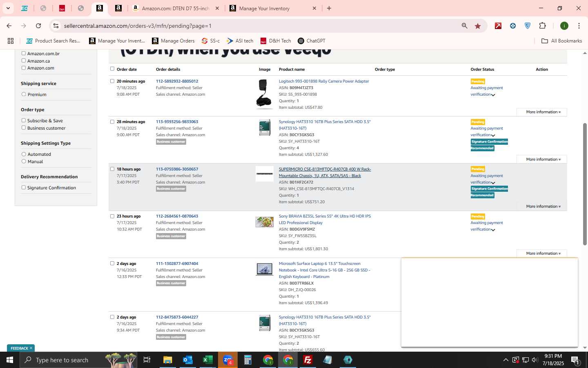The width and height of the screenshot is (588, 368).
Task: Check the Amazon.ca marketplace filter
Action: (x=23, y=61)
